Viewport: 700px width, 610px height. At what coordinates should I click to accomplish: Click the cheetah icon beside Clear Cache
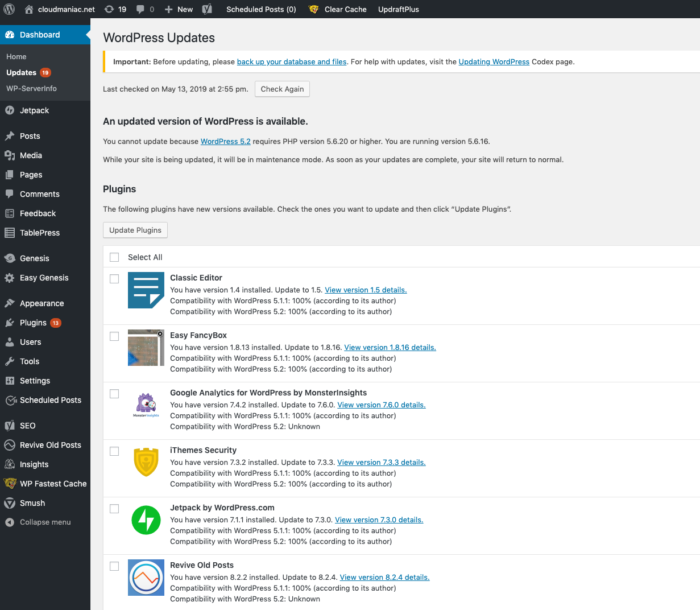[313, 9]
